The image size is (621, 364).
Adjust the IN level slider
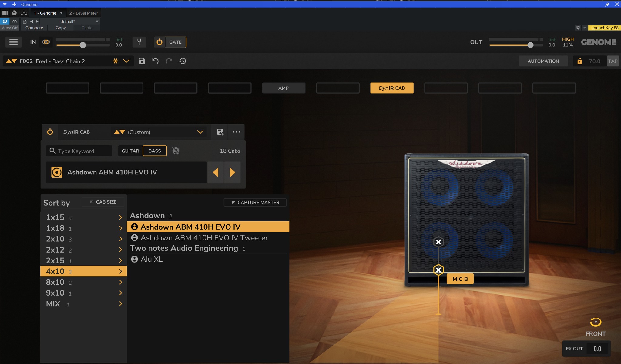(83, 45)
